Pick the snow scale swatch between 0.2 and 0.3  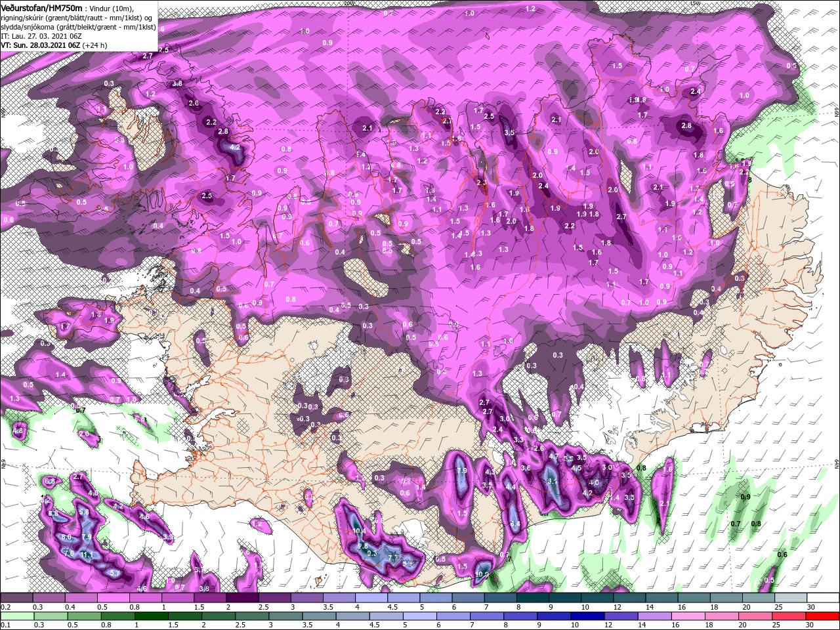pos(16,598)
